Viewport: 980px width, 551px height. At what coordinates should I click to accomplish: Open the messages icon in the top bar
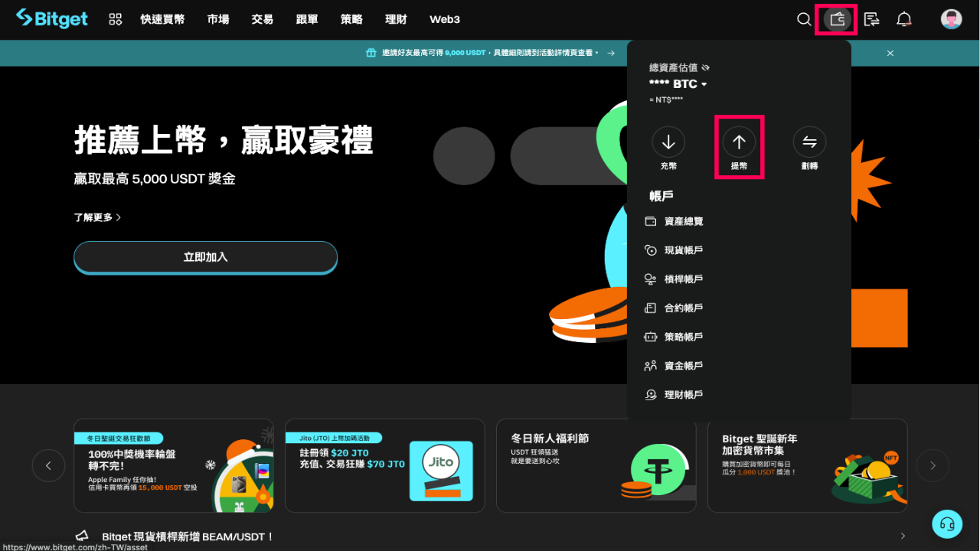click(x=871, y=19)
